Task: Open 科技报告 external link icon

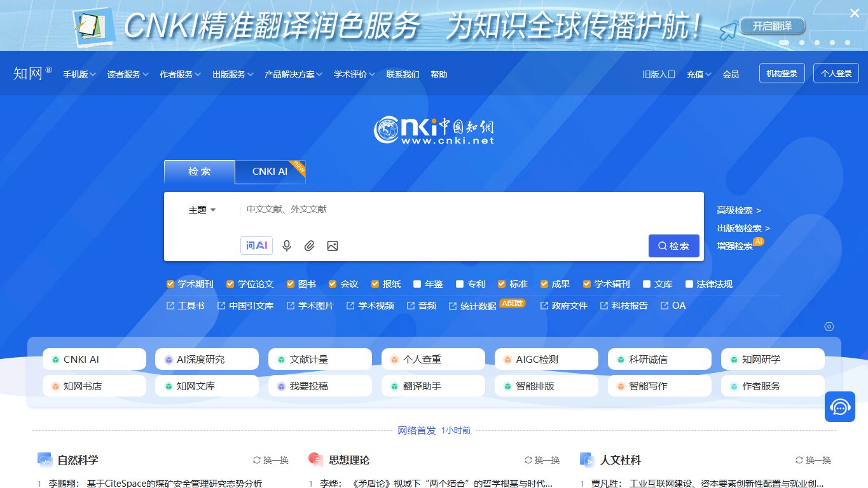Action: tap(604, 306)
